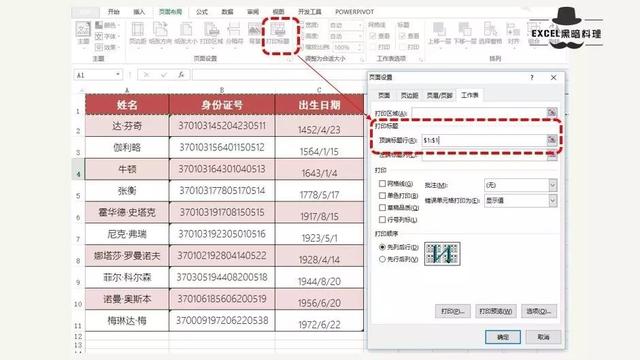Screen dimensions: 640x360
Task: Select Down, then over (先列后行) radio
Action: tap(382, 247)
